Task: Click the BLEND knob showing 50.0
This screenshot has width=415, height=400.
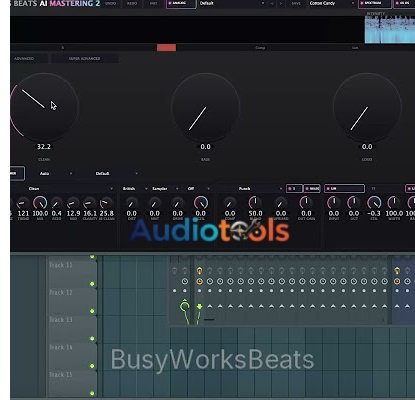Action: click(255, 203)
